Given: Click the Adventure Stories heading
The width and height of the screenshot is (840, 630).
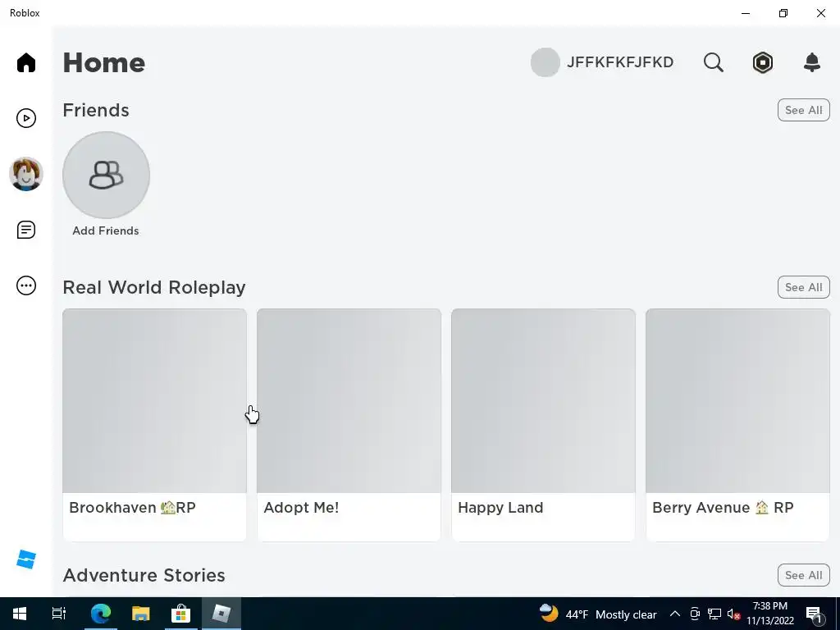Looking at the screenshot, I should coord(144,575).
